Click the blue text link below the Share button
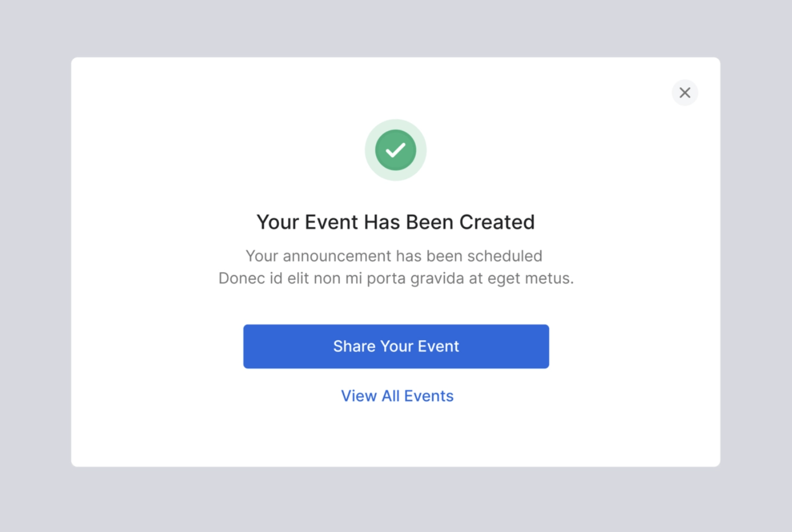The height and width of the screenshot is (532, 792). point(397,396)
